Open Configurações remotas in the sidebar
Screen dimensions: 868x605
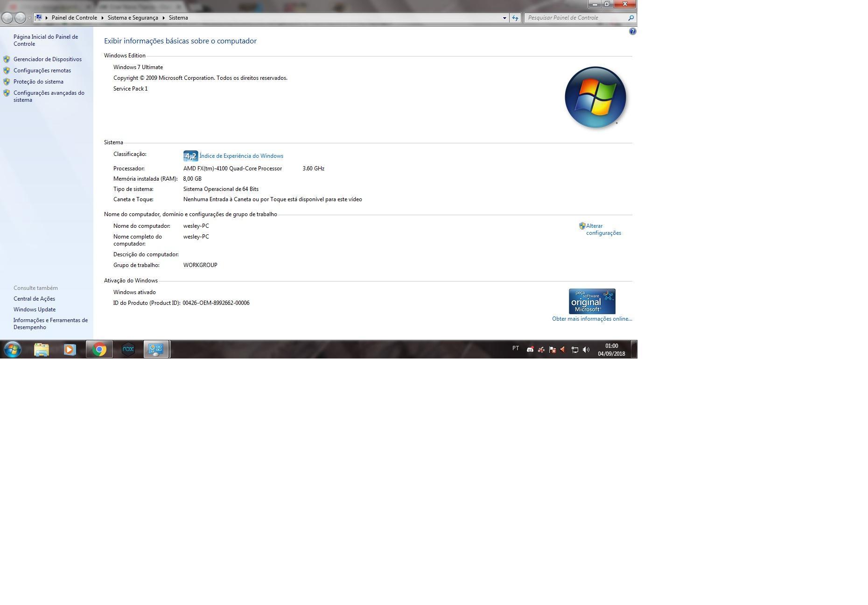coord(42,70)
